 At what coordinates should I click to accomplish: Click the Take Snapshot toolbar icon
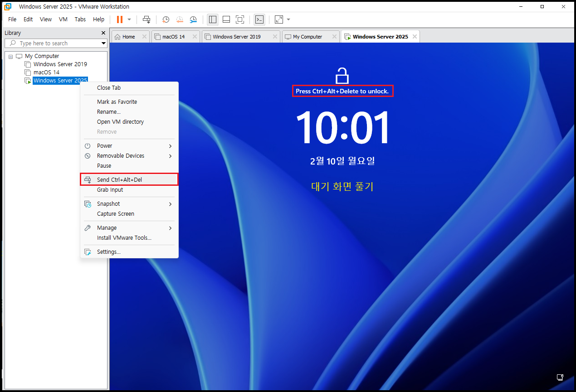(x=166, y=19)
